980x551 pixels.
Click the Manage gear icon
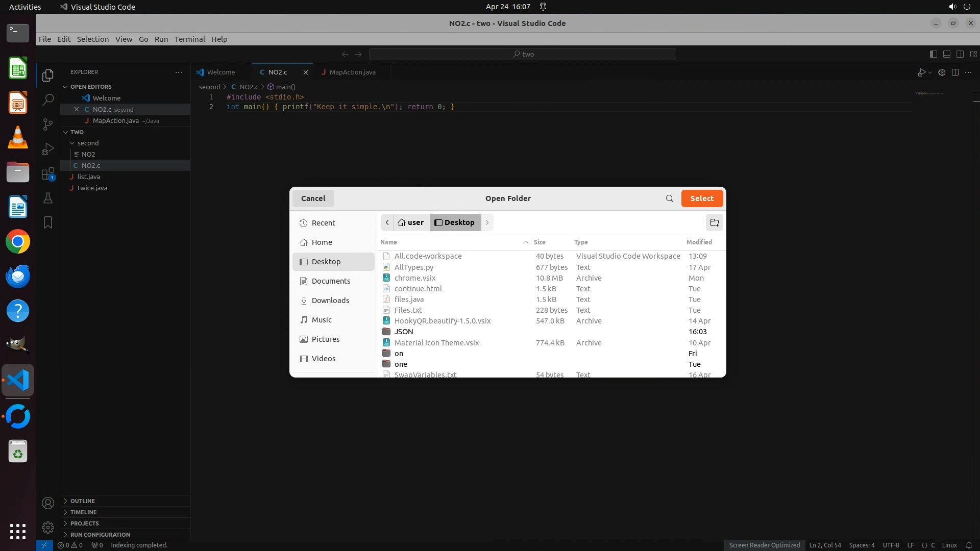[48, 527]
